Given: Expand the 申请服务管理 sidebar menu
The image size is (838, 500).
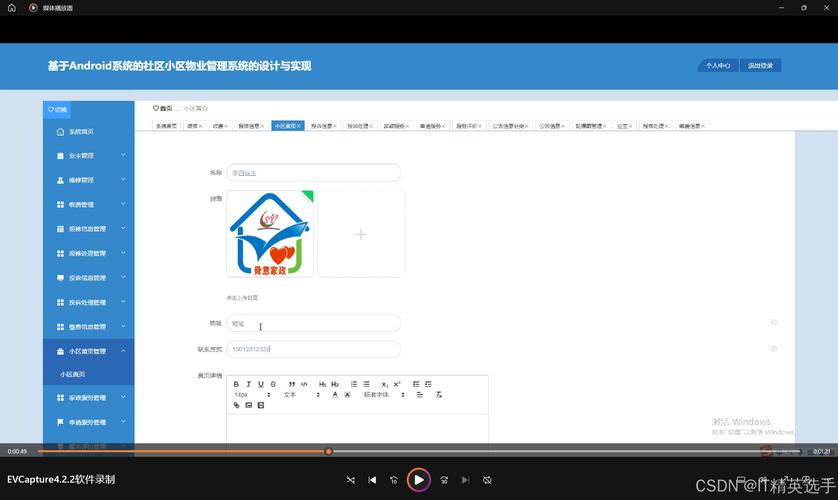Looking at the screenshot, I should [x=89, y=422].
